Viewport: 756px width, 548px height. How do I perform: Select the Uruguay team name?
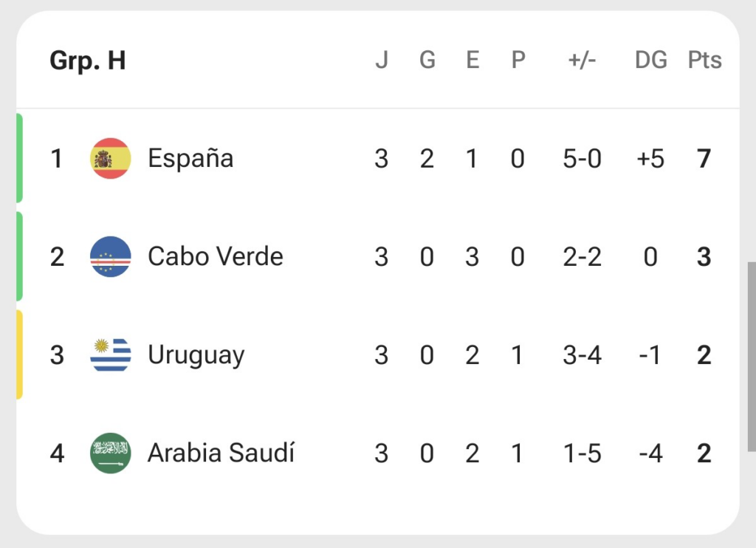pos(196,356)
